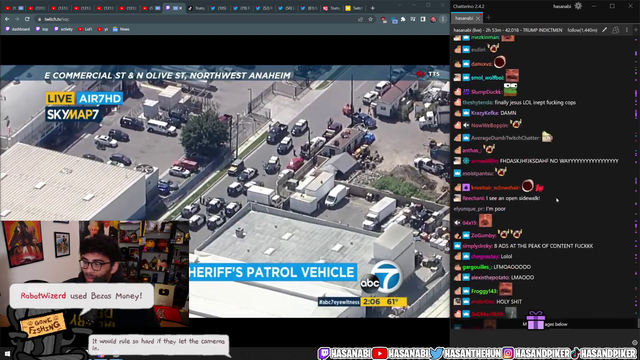Viewport: 640px width, 360px height.
Task: Close the active Twitch tab
Action: click(x=180, y=8)
